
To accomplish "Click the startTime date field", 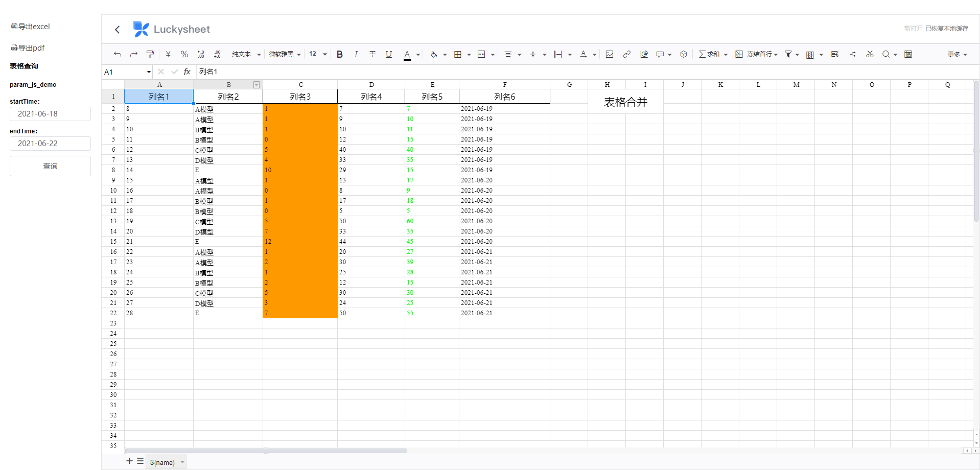I will click(x=50, y=114).
